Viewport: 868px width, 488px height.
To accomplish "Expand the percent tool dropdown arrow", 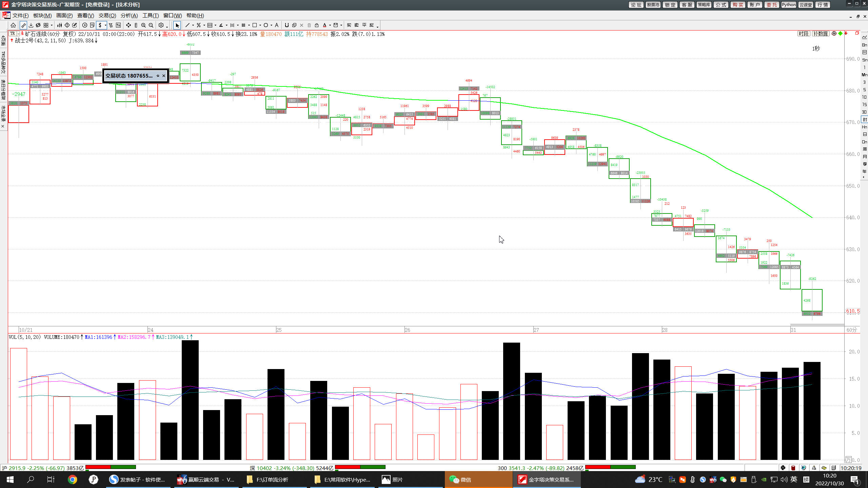I will point(204,25).
